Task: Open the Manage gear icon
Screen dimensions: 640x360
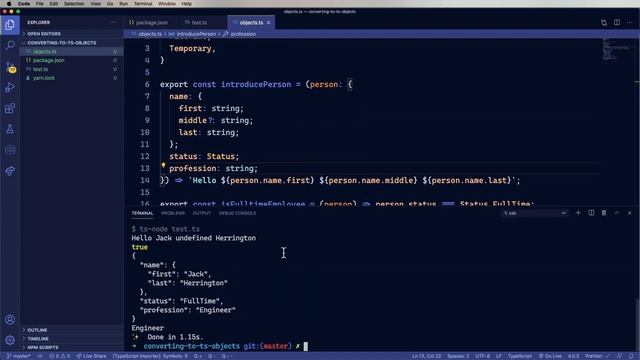Action: (10, 340)
